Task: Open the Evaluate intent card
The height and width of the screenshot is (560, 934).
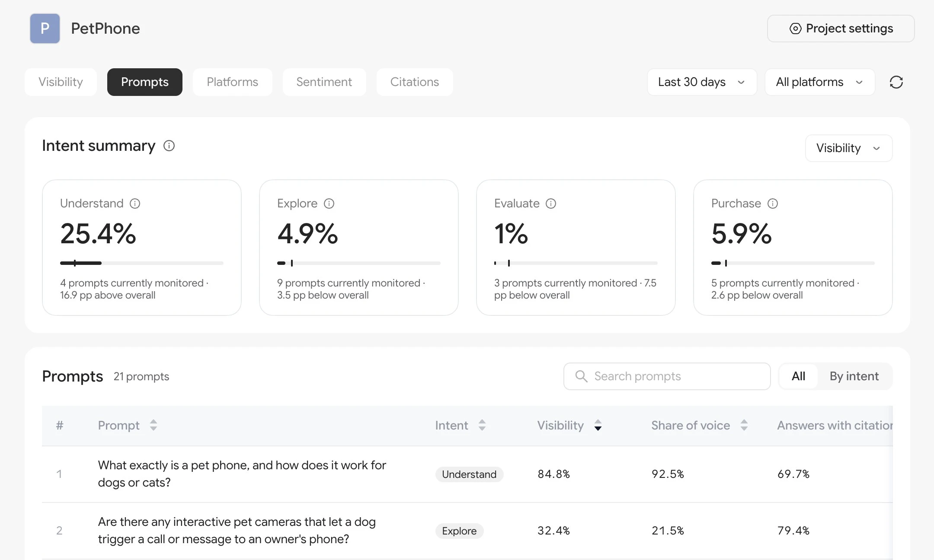Action: click(x=576, y=248)
